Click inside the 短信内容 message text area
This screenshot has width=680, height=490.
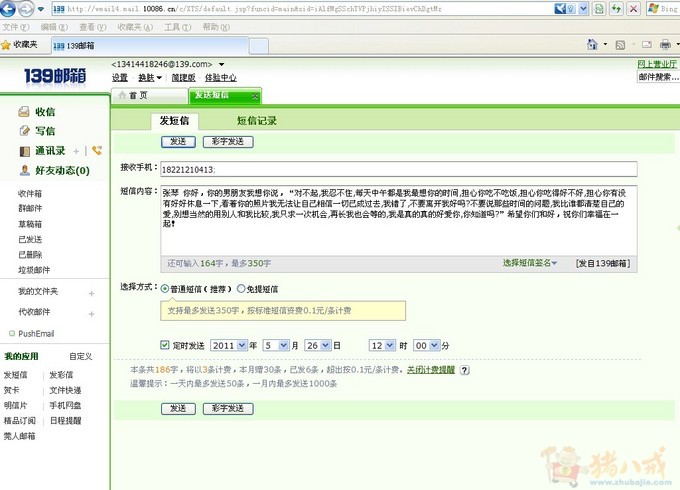399,221
